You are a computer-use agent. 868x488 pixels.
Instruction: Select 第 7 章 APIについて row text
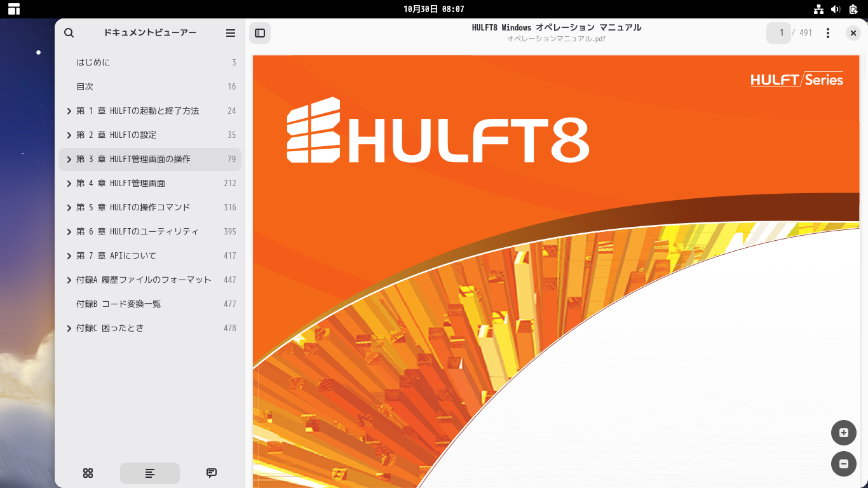coord(116,255)
